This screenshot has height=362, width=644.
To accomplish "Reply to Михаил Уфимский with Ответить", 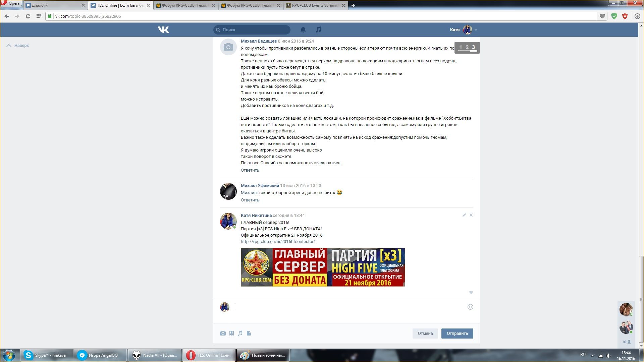I will (250, 200).
